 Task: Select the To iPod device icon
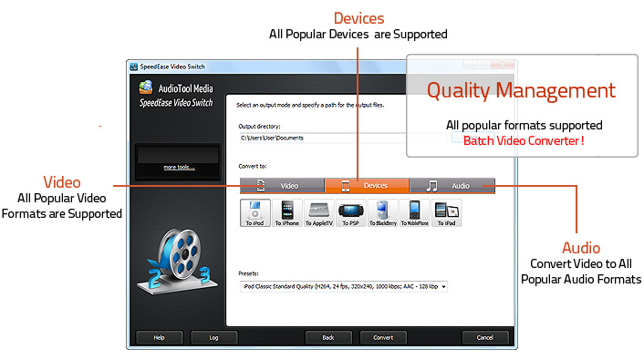[x=255, y=212]
